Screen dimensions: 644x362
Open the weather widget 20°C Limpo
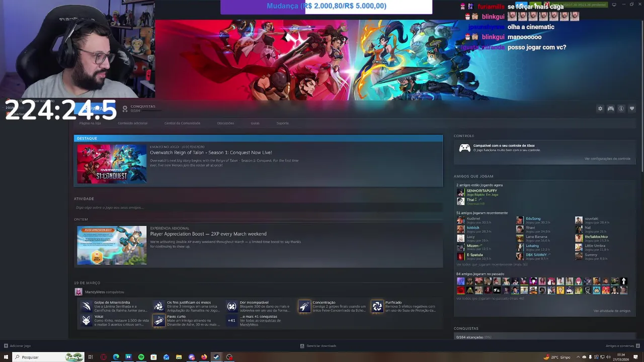click(557, 357)
